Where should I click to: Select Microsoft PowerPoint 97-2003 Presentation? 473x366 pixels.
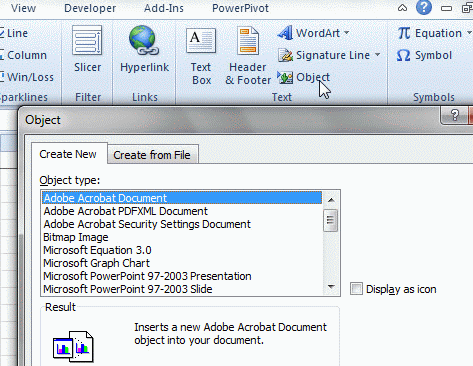tap(182, 276)
